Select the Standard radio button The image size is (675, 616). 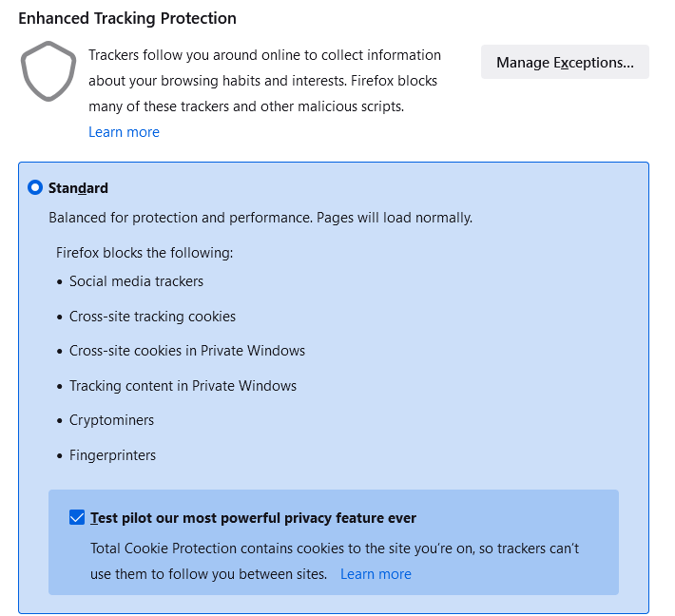point(35,188)
